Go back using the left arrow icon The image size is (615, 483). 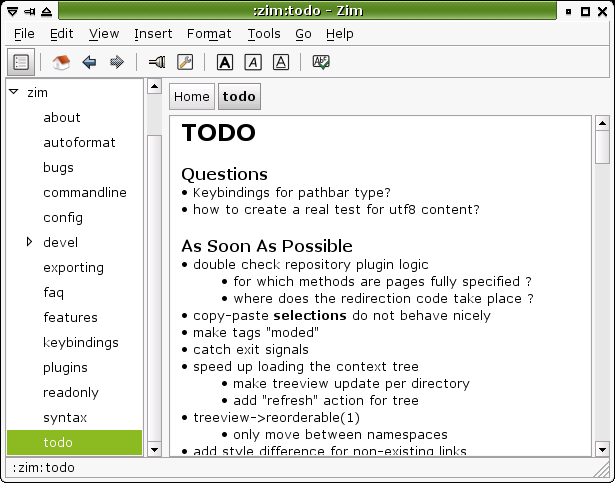click(89, 62)
